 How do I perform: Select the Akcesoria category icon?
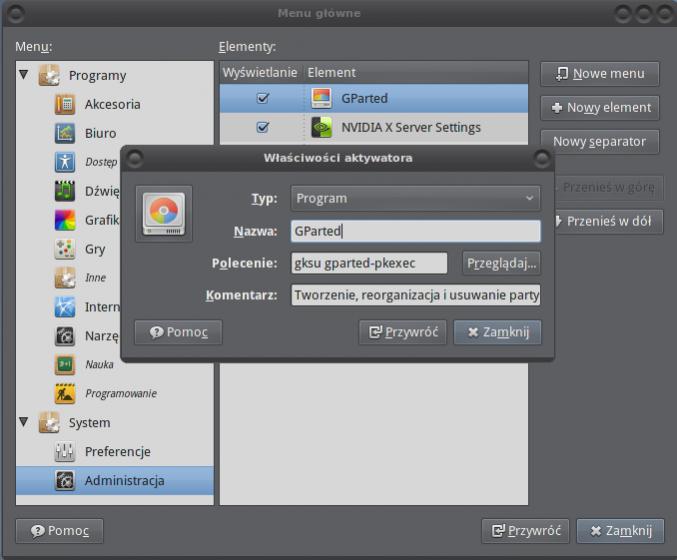65,104
